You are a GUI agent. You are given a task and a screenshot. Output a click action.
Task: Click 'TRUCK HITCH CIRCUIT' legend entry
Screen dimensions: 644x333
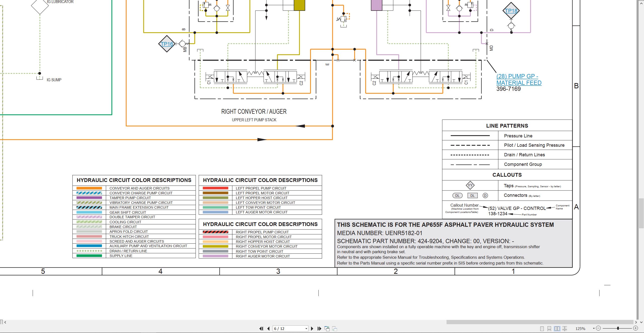click(x=129, y=237)
